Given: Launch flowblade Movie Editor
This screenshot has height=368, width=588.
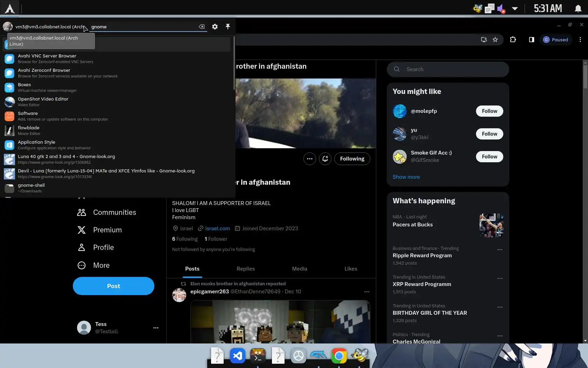Looking at the screenshot, I should [x=117, y=130].
